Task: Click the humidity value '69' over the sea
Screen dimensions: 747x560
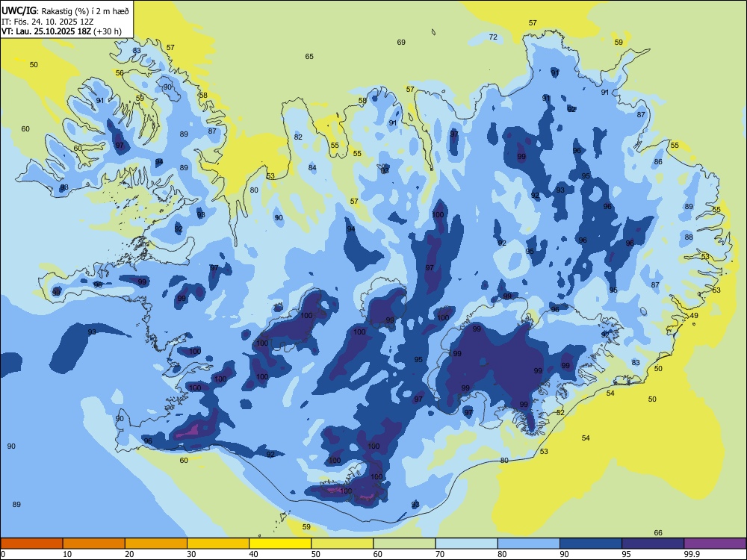Action: 401,43
